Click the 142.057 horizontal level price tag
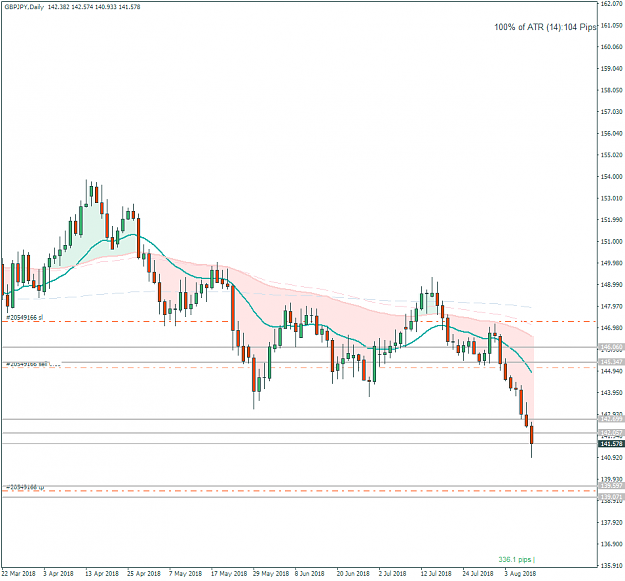Screen dimensions: 625x581 tap(611, 433)
